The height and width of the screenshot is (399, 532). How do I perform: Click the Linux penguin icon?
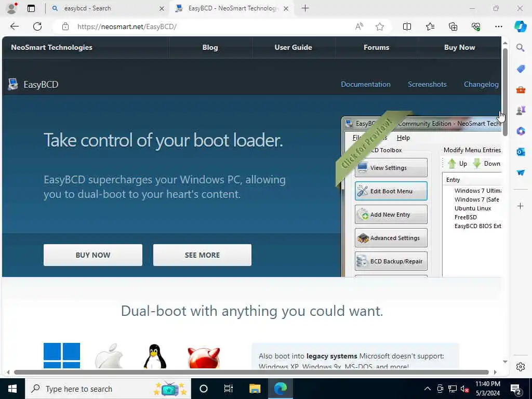155,356
